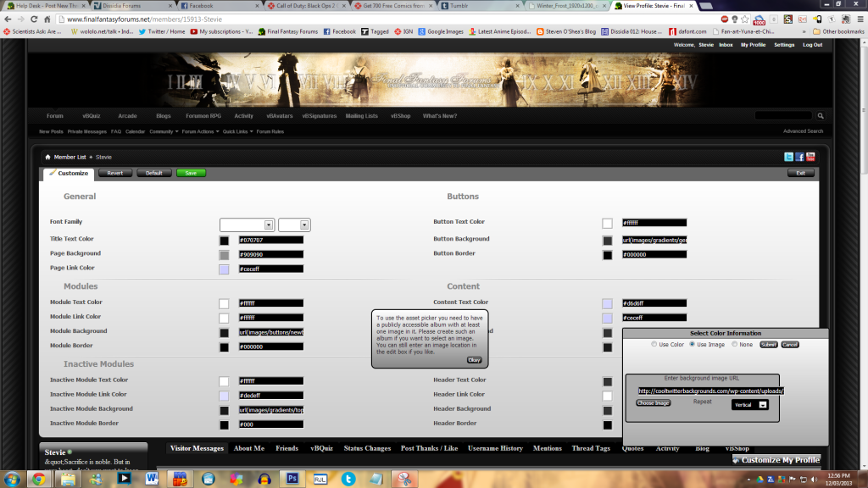Open the font size dropdown beside Font Family
Viewport: 868px width, 488px height.
[294, 225]
